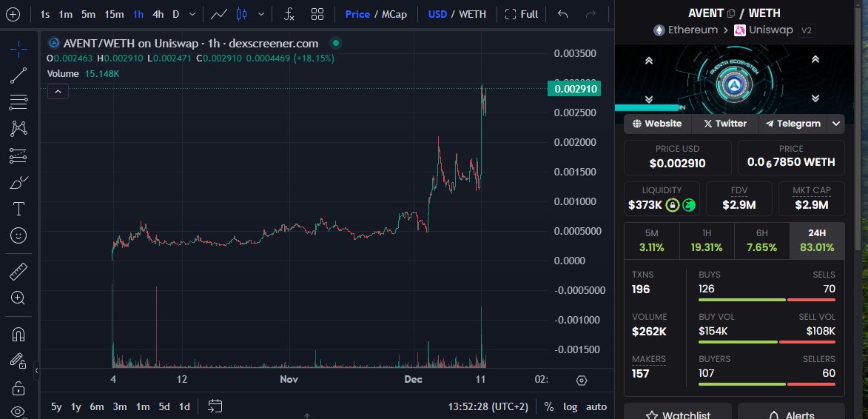The image size is (868, 419).
Task: Select the 6H stats tab
Action: (761, 241)
